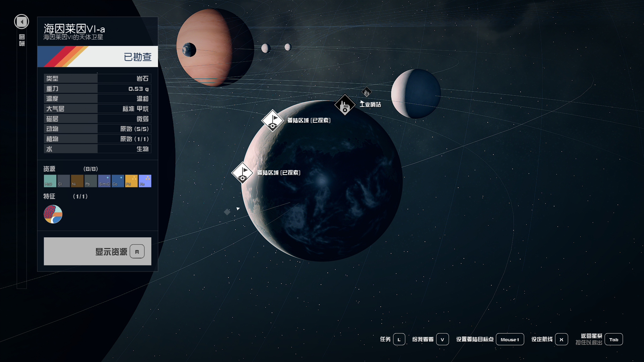The height and width of the screenshot is (362, 644).
Task: Click the 动物 原始 (5/5) fauna row
Action: tap(98, 129)
